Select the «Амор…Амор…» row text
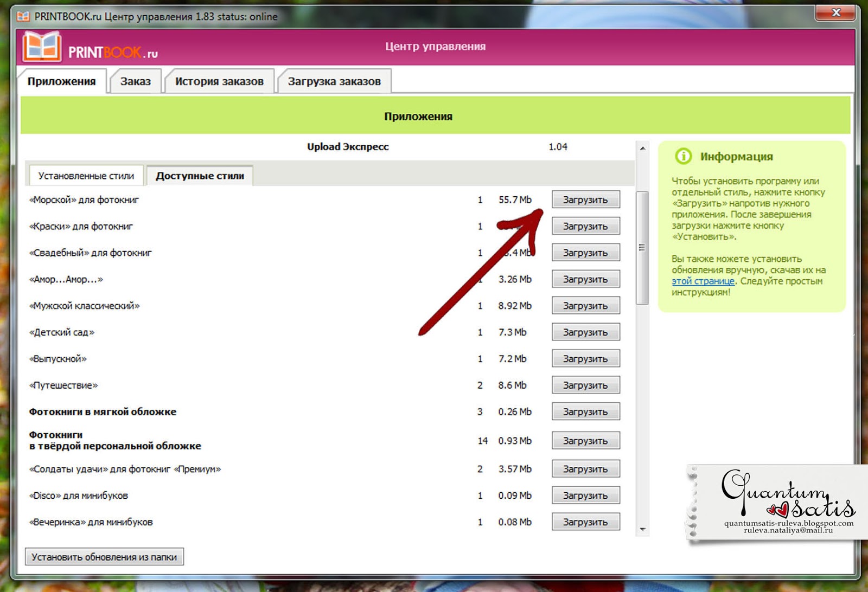Viewport: 868px width, 592px height. tap(66, 280)
